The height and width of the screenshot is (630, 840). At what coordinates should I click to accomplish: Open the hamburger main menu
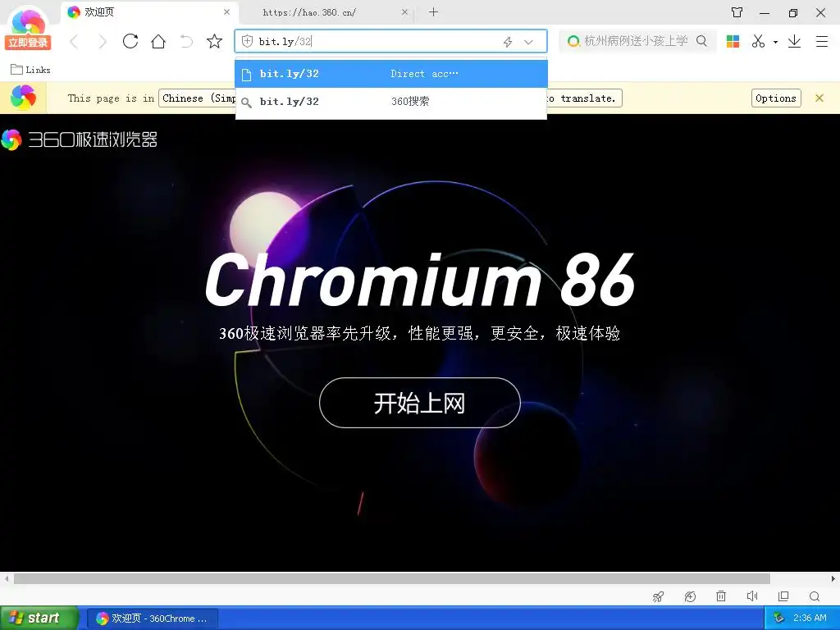pos(822,41)
